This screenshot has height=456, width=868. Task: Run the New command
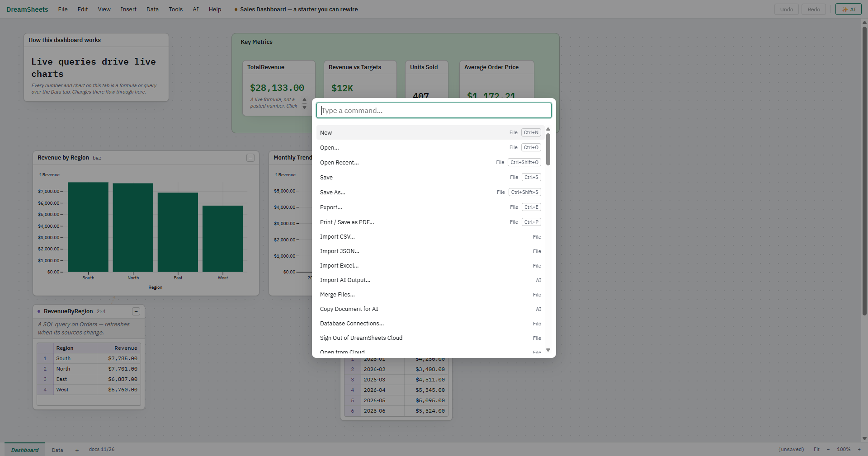tap(430, 132)
